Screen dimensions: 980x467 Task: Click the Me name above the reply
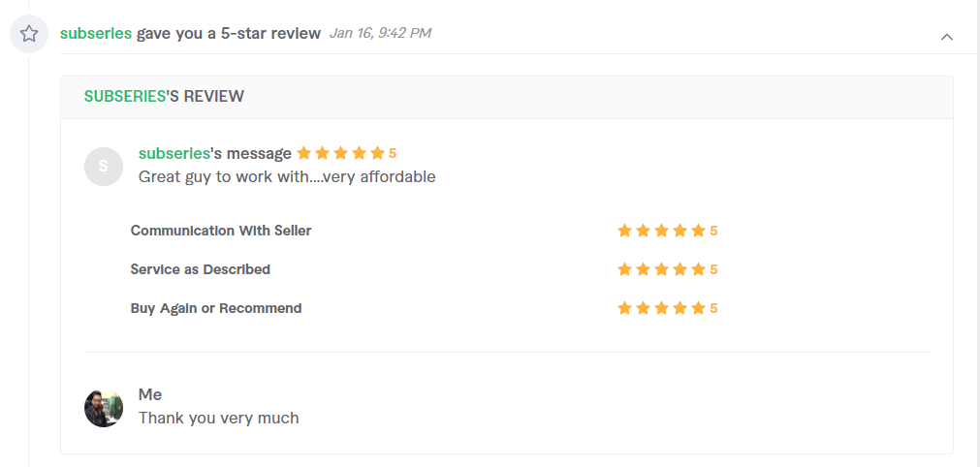pos(150,394)
